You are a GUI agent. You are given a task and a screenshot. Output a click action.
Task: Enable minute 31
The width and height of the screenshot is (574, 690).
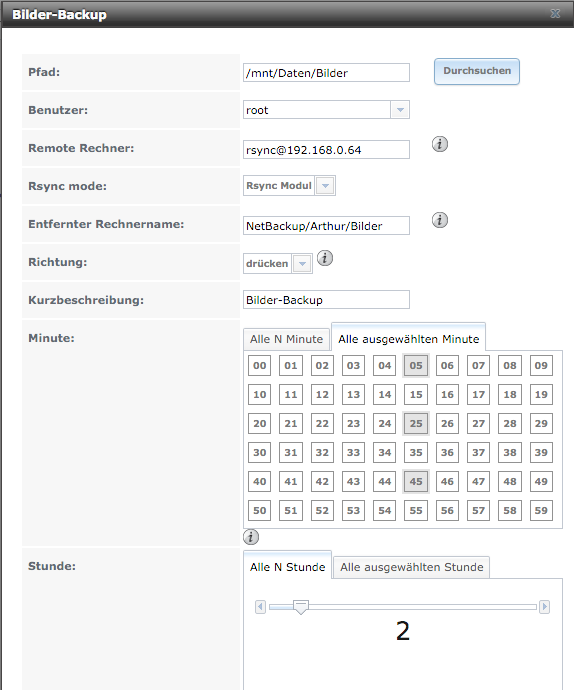pos(291,452)
